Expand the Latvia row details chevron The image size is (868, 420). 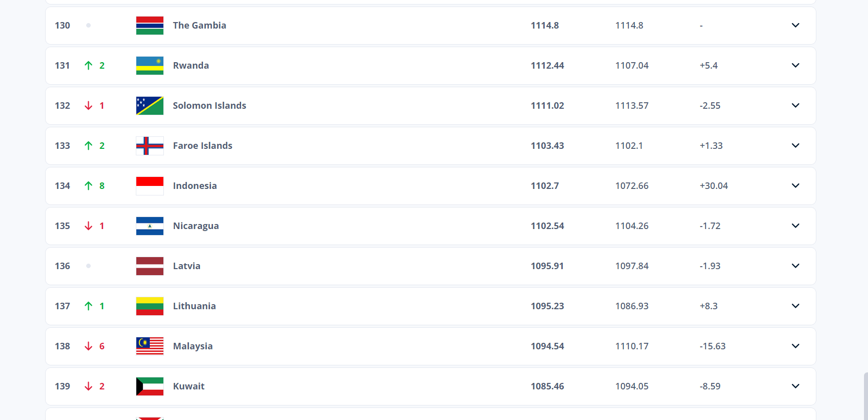pos(795,266)
